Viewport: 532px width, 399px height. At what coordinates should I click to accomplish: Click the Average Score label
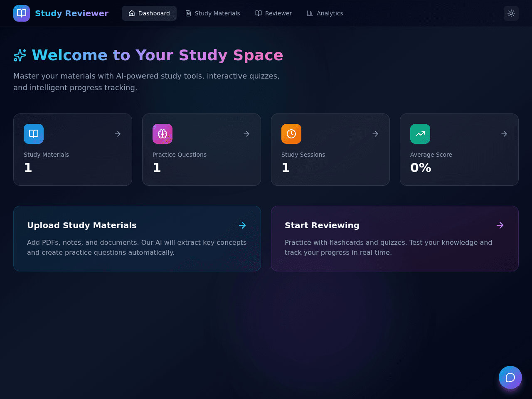tap(431, 155)
